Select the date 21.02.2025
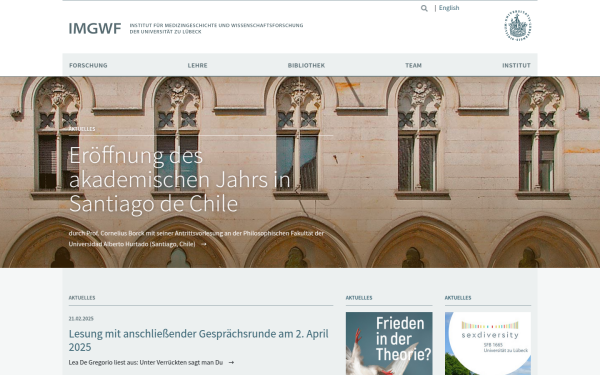The image size is (600, 375). 81,318
